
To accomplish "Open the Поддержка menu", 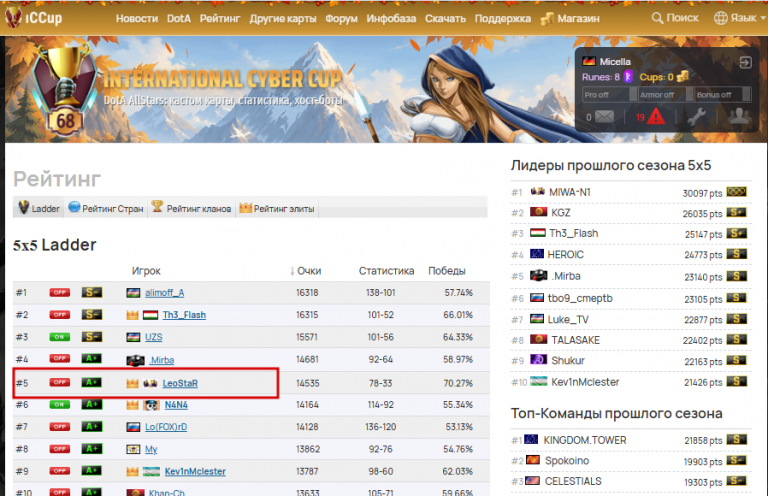I will click(503, 19).
